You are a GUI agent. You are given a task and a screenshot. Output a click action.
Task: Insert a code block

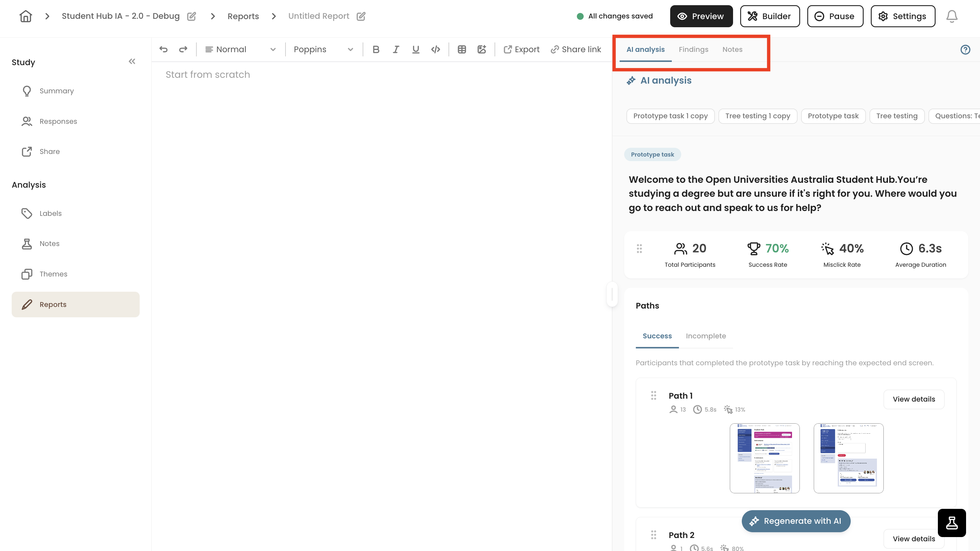[436, 50]
